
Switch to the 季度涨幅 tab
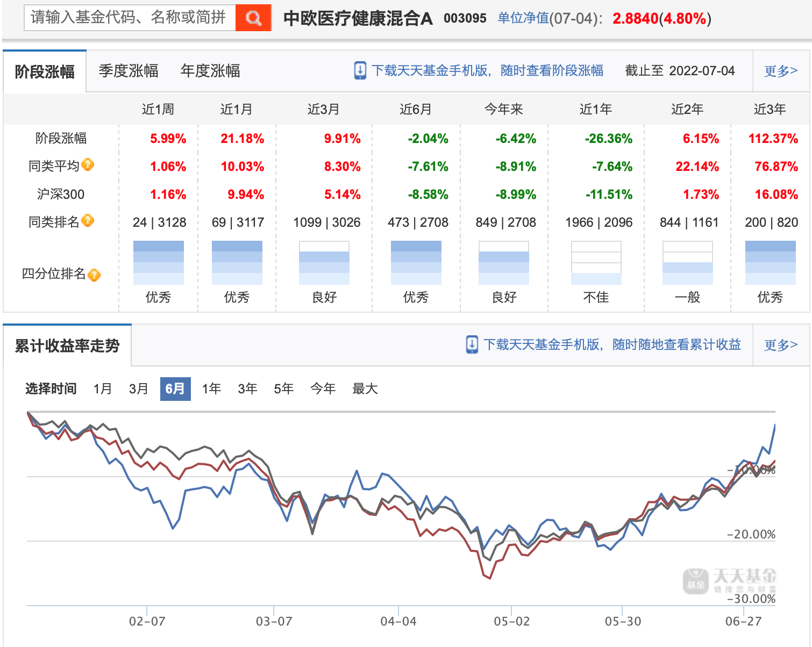click(x=129, y=71)
